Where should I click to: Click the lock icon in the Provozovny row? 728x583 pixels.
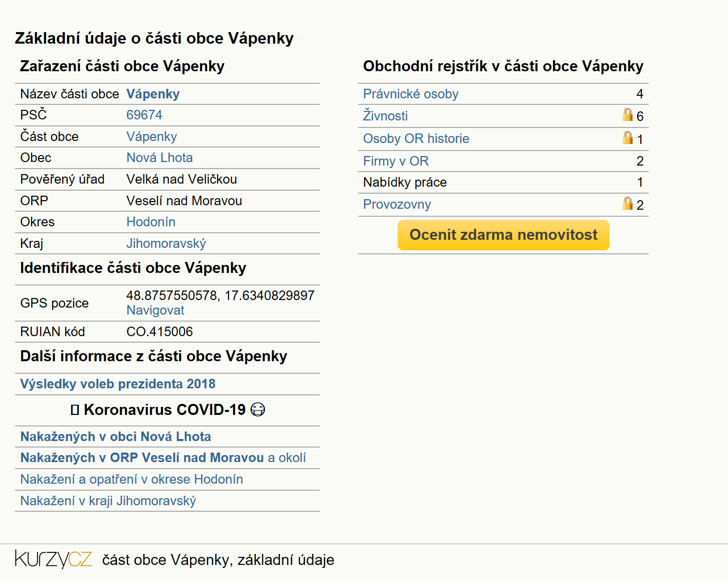click(x=627, y=203)
